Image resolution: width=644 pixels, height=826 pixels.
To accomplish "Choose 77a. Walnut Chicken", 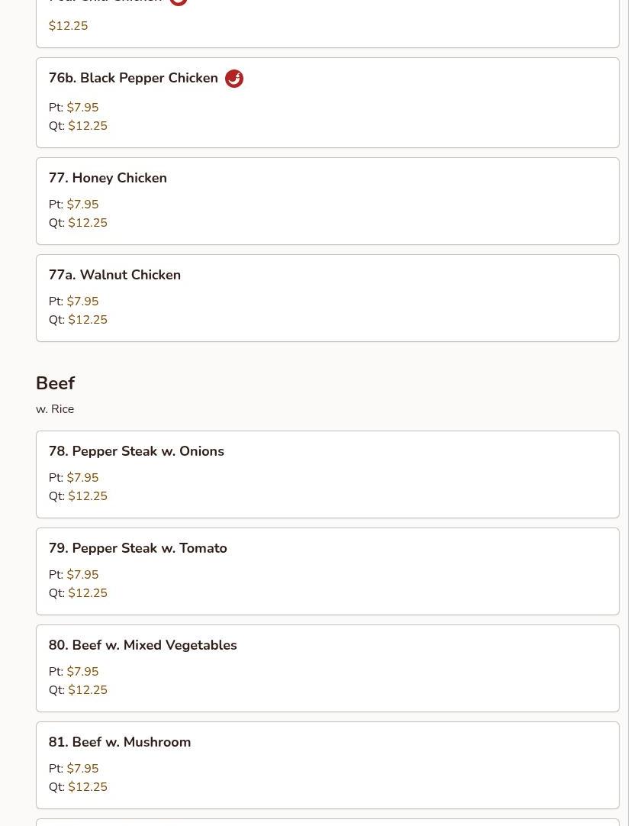I will [x=114, y=275].
